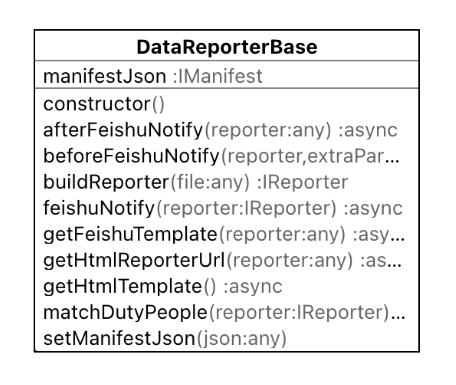Click the constructor method
The width and height of the screenshot is (456, 385).
click(104, 104)
